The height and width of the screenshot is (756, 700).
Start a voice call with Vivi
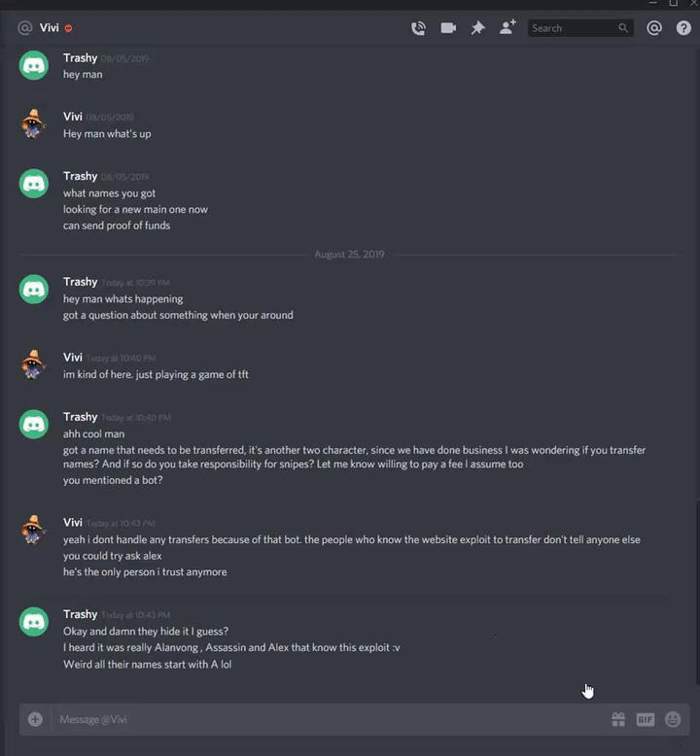[418, 28]
